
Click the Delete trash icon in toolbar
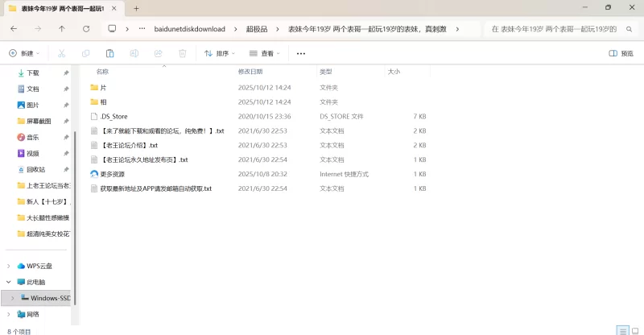tap(183, 53)
